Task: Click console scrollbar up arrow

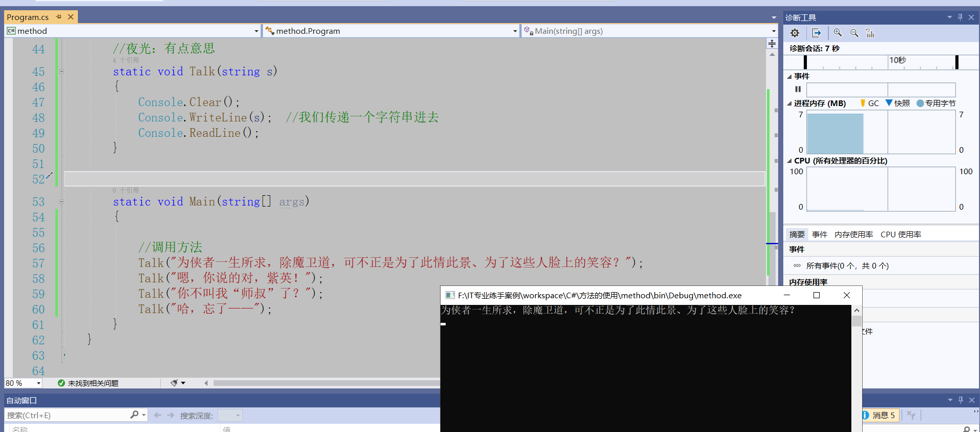Action: coord(857,311)
